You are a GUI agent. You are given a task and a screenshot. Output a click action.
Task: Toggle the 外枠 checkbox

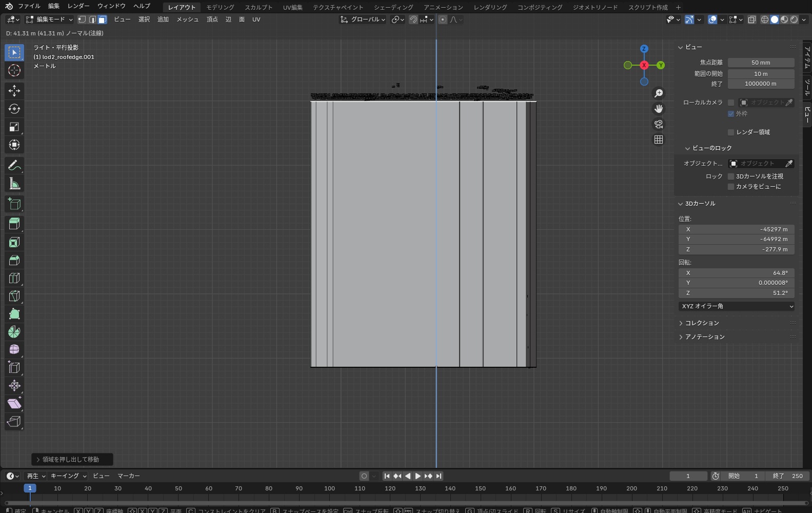[x=731, y=114]
